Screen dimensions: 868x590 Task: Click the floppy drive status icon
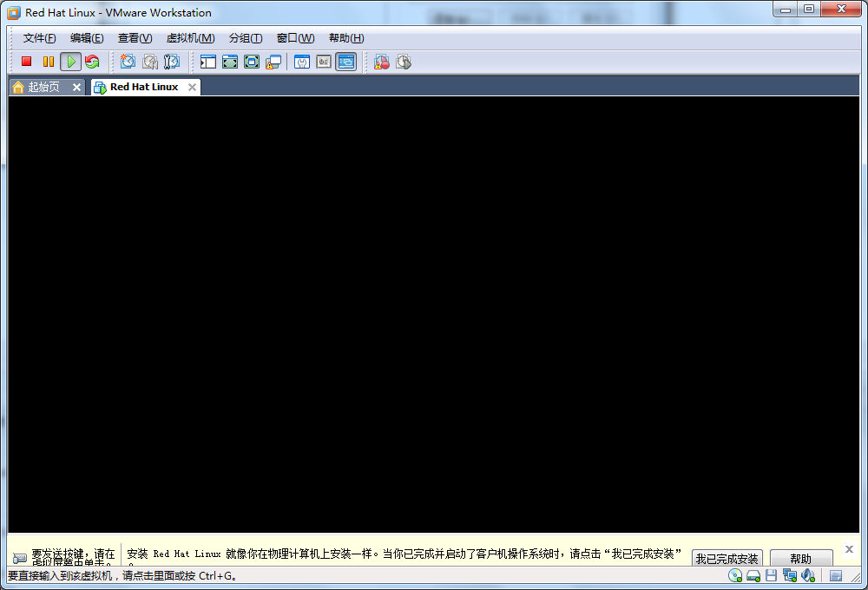point(771,575)
